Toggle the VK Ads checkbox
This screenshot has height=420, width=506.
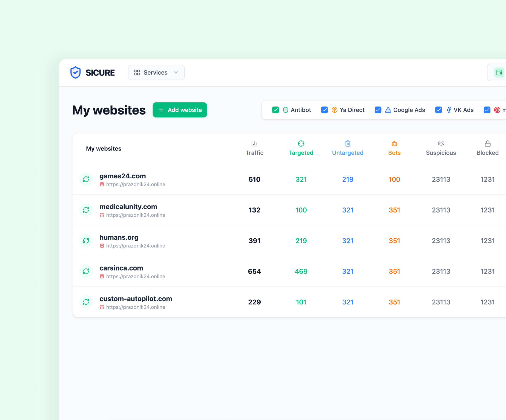pyautogui.click(x=438, y=110)
